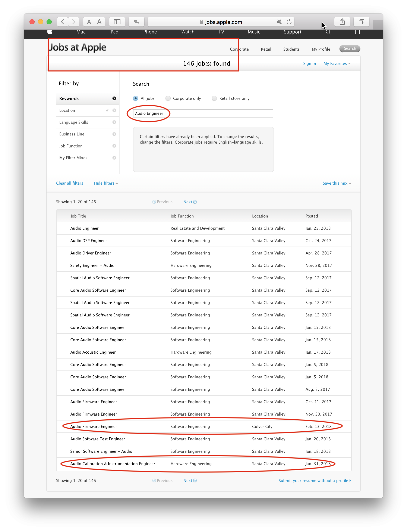Expand the My Favorites dropdown
Viewport: 407px width, 532px height.
(337, 63)
